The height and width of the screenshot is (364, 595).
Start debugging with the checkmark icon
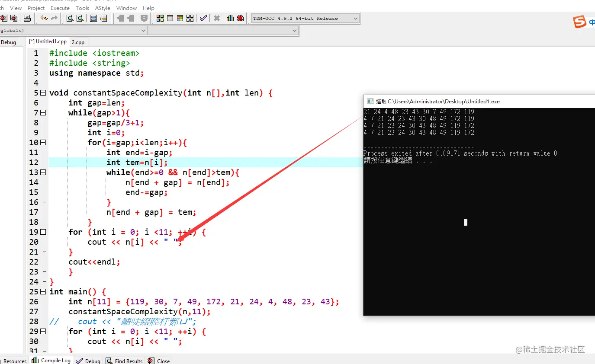(203, 18)
